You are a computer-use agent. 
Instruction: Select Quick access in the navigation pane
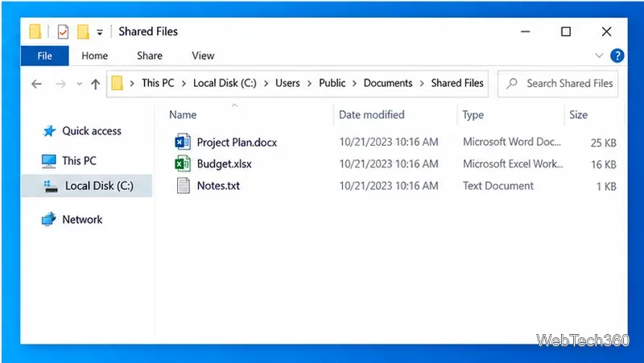pos(92,131)
